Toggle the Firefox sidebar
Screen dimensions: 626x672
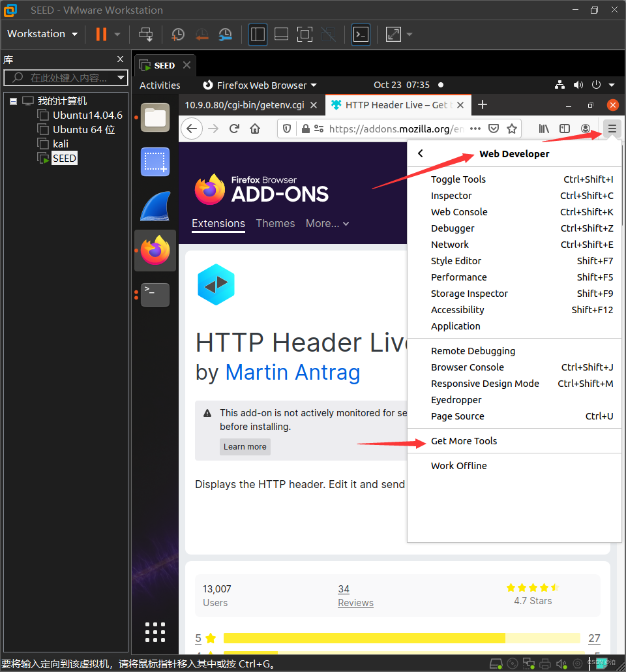[x=565, y=129]
